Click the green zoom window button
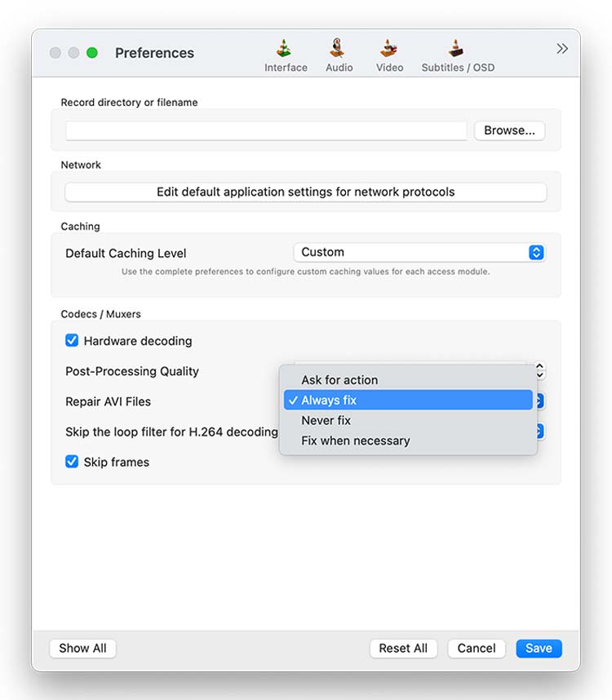Image resolution: width=612 pixels, height=700 pixels. pos(92,53)
